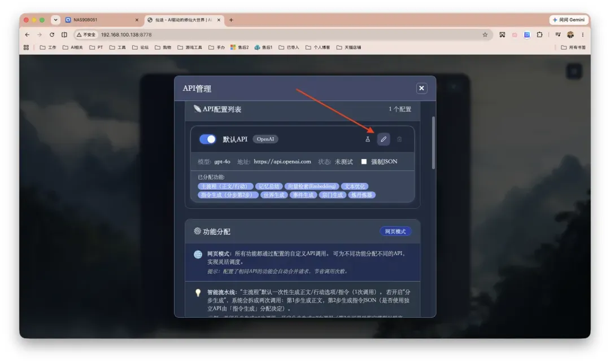Click the API管理 dialog scrollbar
Image resolution: width=610 pixels, height=364 pixels.
[x=433, y=143]
